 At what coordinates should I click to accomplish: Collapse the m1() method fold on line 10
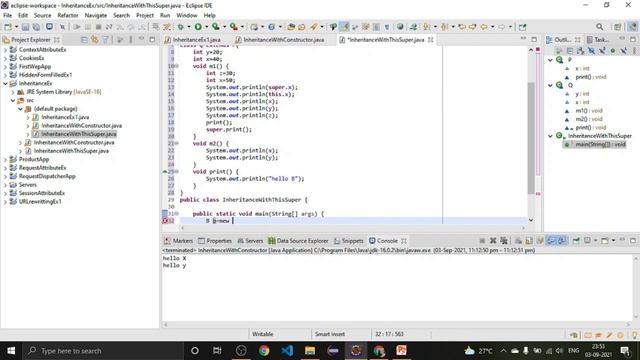pos(177,66)
